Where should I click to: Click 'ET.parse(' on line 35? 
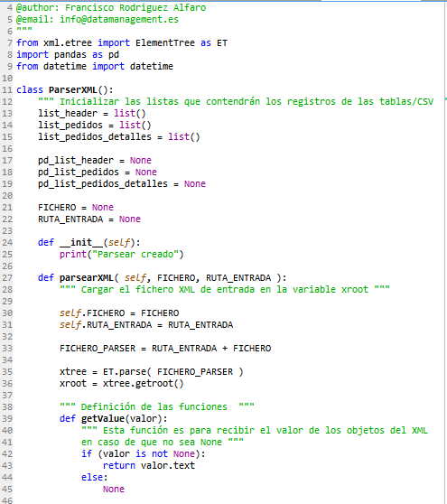127,372
